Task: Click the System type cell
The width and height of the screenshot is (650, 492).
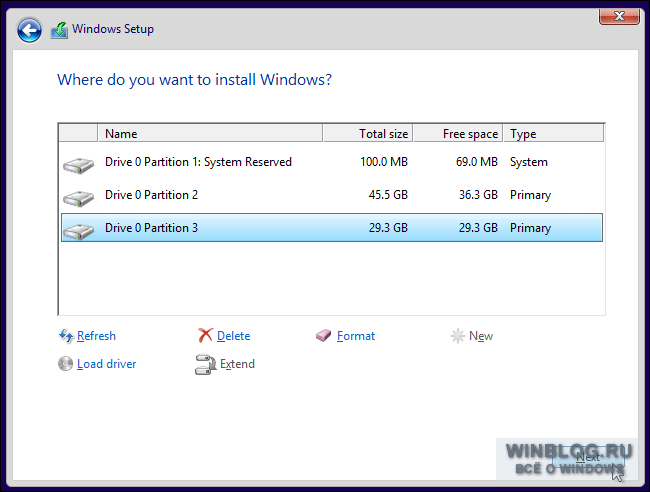Action: [x=529, y=162]
